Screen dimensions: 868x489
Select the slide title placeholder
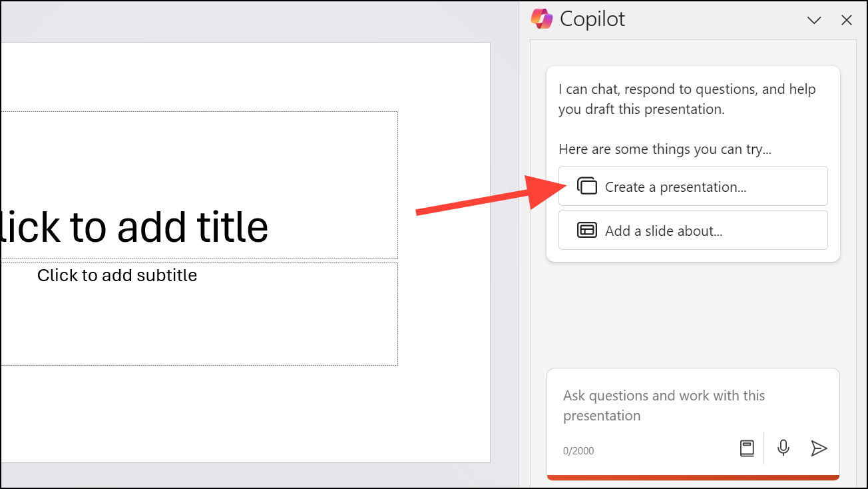click(x=198, y=185)
